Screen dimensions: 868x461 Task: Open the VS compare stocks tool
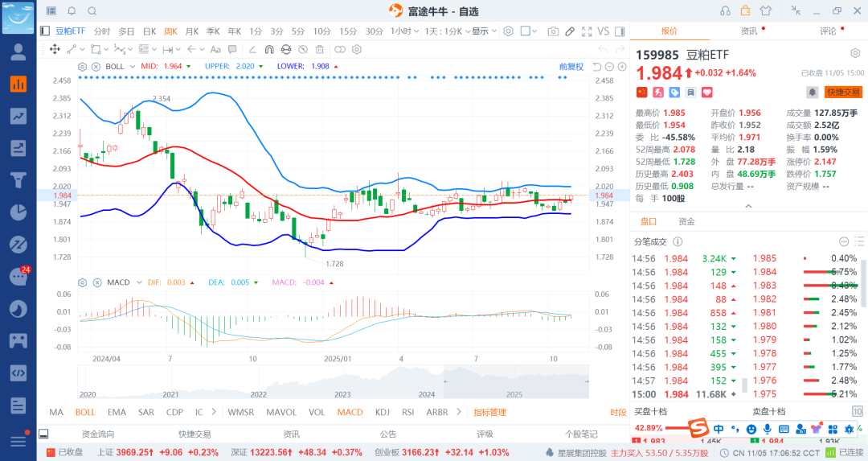[604, 31]
